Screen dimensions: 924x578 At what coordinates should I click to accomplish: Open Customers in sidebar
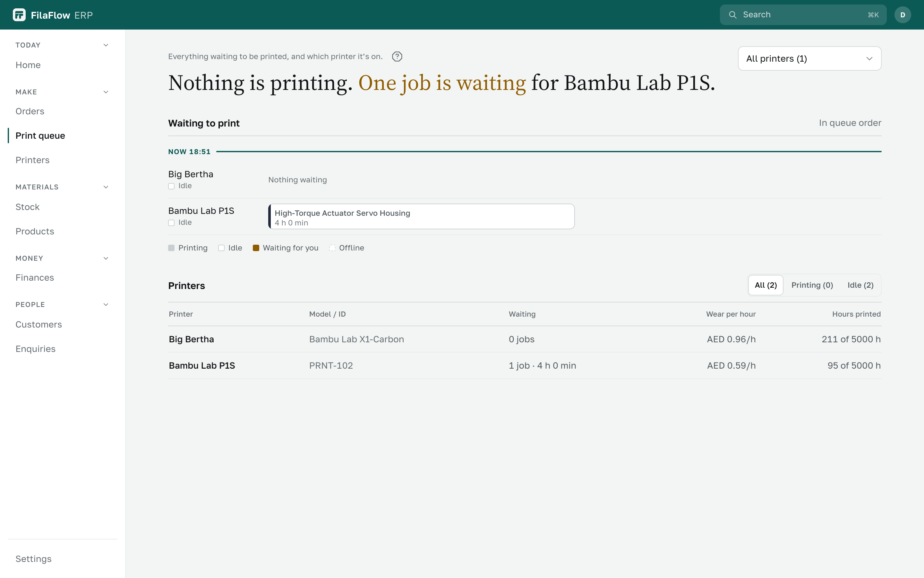[38, 325]
